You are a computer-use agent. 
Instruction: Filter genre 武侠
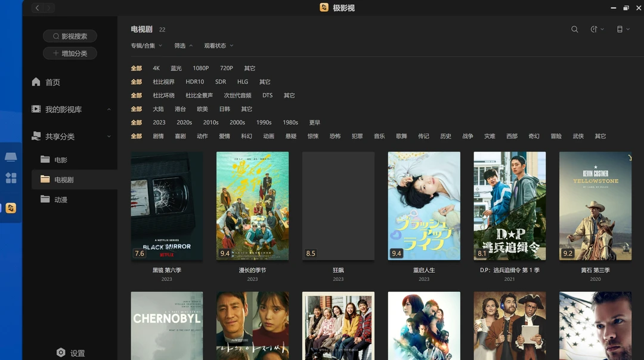[578, 136]
